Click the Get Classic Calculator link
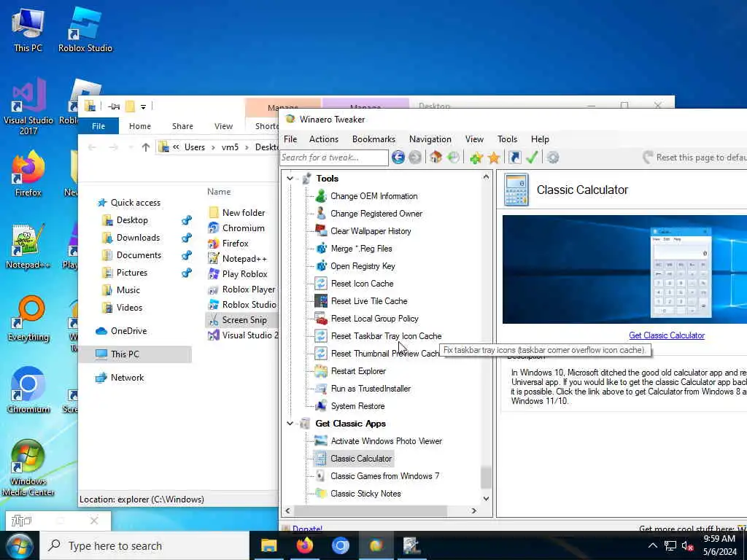 pos(667,335)
